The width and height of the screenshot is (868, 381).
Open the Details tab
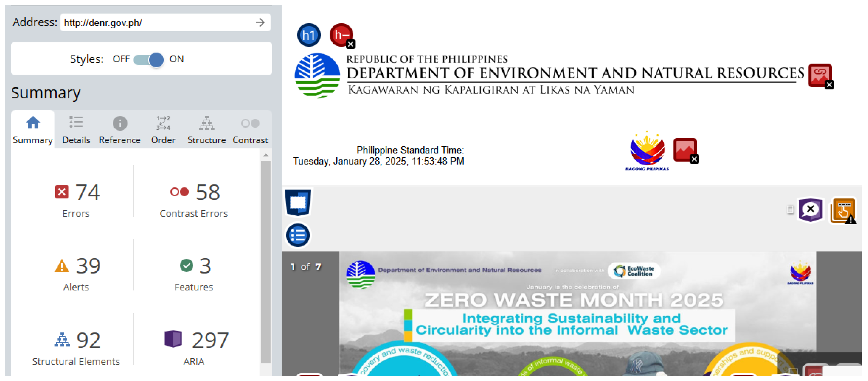tap(76, 130)
